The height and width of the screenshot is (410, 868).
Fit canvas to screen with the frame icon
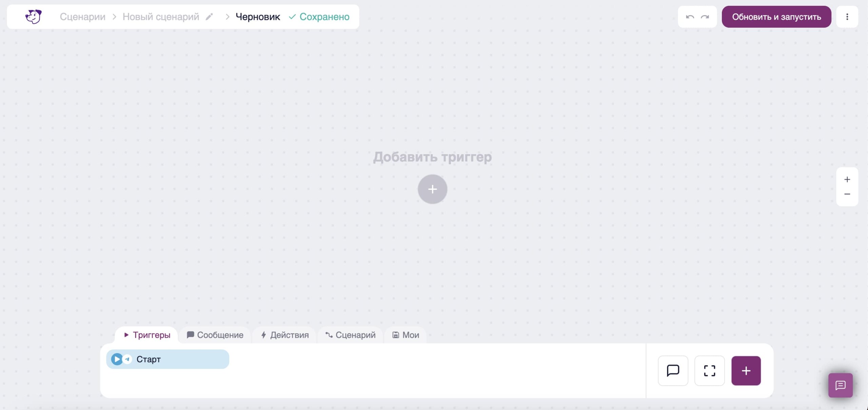point(709,370)
